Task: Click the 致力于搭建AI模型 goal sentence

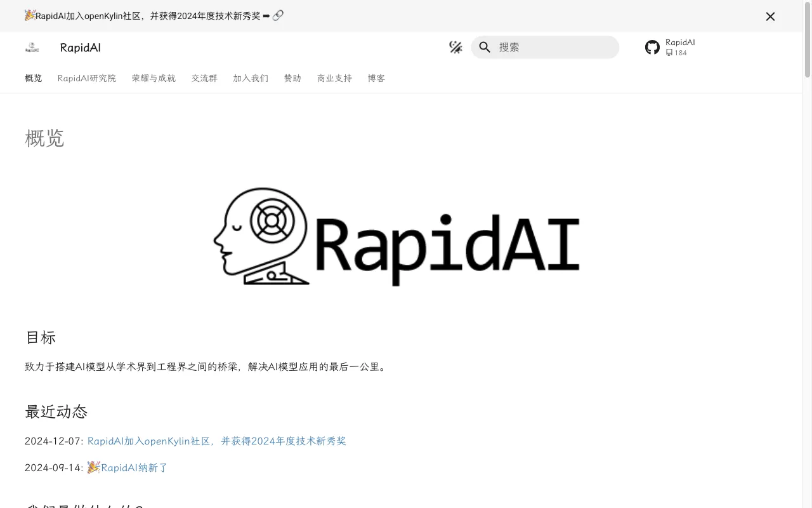Action: pyautogui.click(x=206, y=366)
